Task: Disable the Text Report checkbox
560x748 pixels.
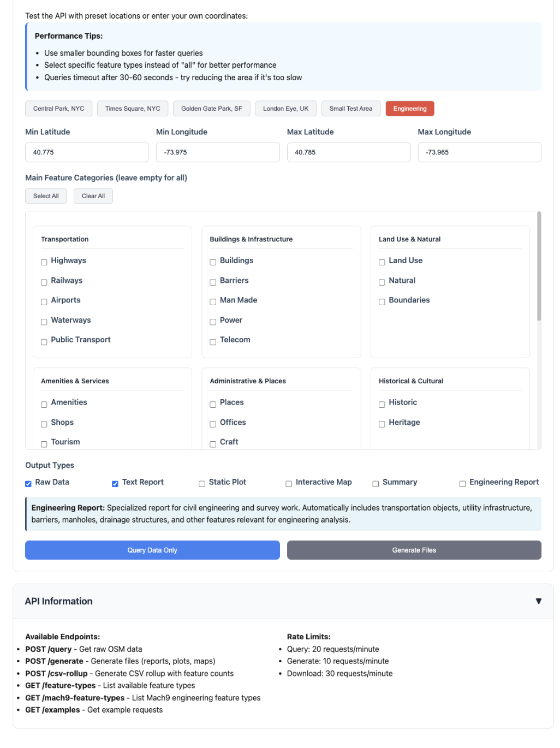Action: pyautogui.click(x=115, y=484)
